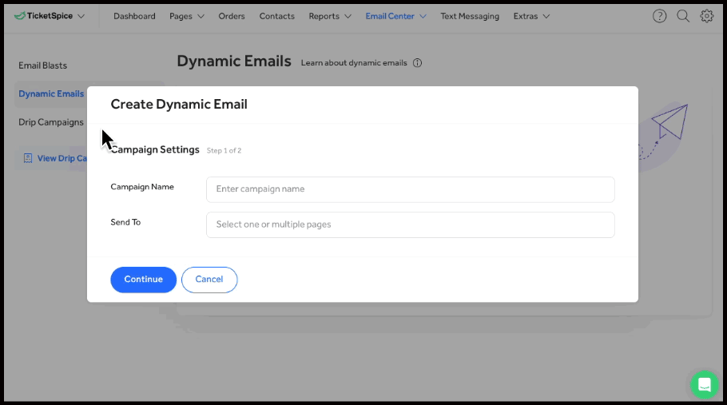Screen dimensions: 727x405
Task: Cancel the dynamic email creation
Action: click(x=209, y=280)
